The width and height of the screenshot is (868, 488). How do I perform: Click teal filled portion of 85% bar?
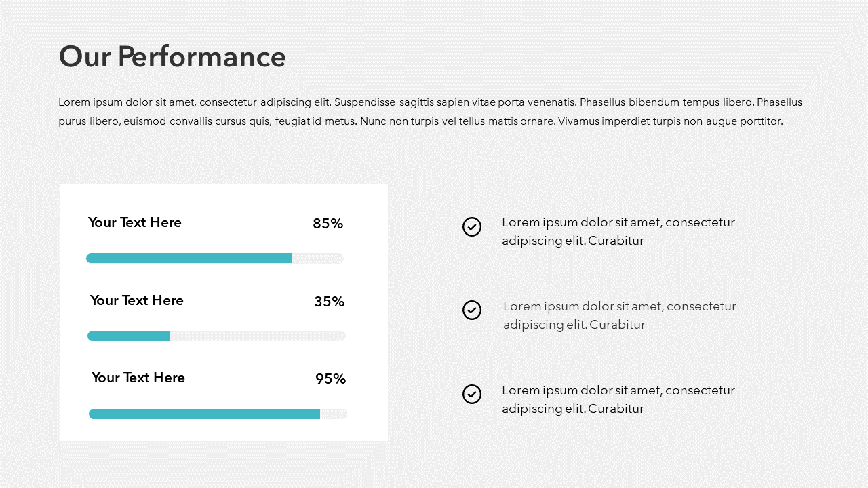click(x=189, y=258)
